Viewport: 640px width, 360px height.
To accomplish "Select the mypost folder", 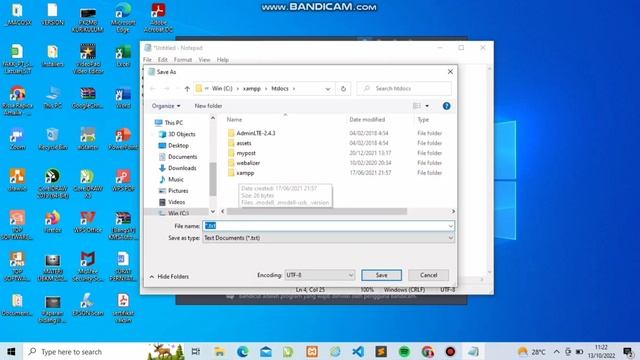I will (246, 153).
